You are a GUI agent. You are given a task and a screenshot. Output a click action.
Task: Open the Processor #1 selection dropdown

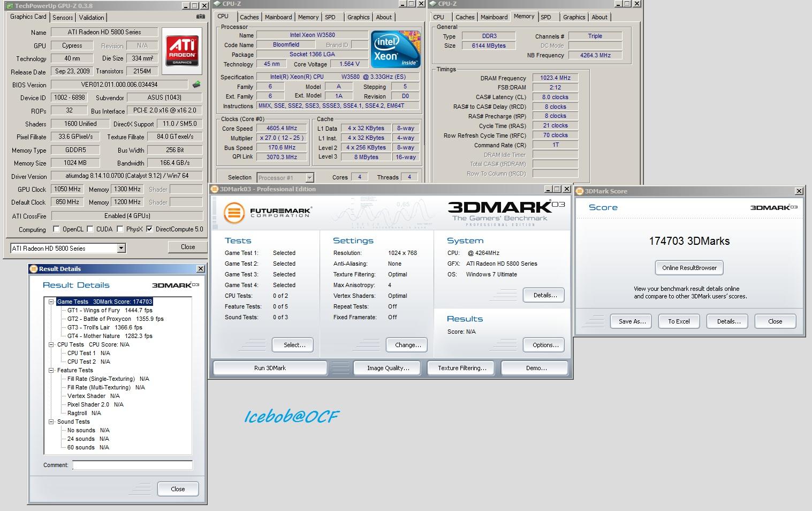coord(309,177)
